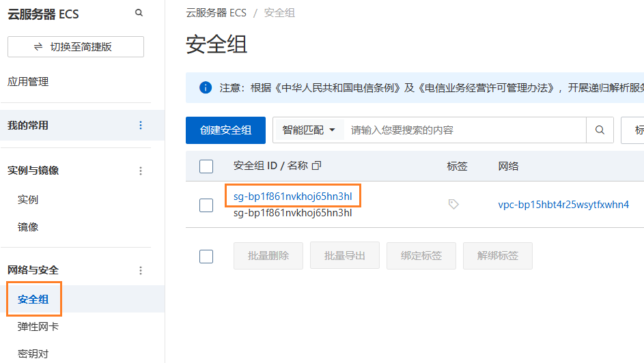Open 密钥对 in sidebar
The width and height of the screenshot is (644, 363).
point(33,354)
